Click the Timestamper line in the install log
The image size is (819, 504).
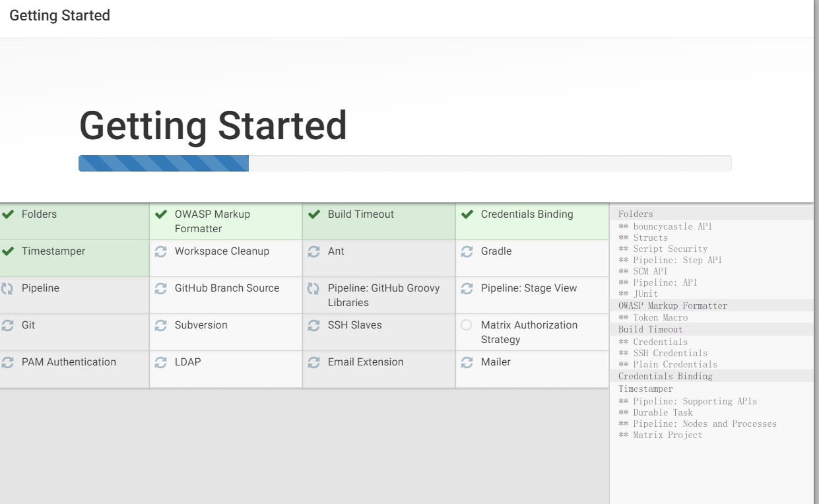pyautogui.click(x=645, y=389)
